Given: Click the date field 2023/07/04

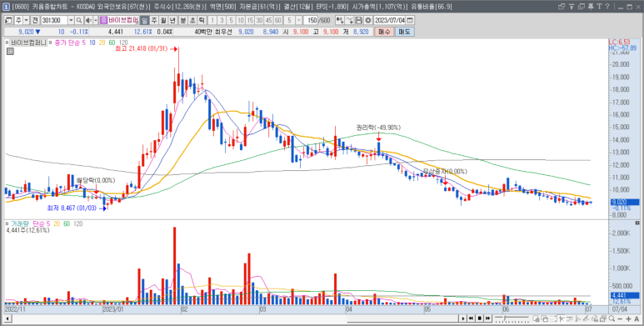Looking at the screenshot, I should (390, 21).
